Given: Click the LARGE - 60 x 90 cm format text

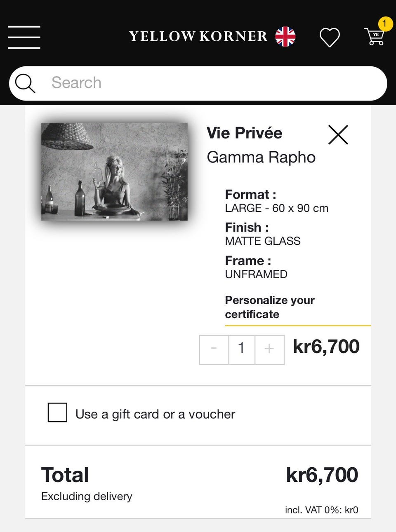Looking at the screenshot, I should [x=276, y=208].
